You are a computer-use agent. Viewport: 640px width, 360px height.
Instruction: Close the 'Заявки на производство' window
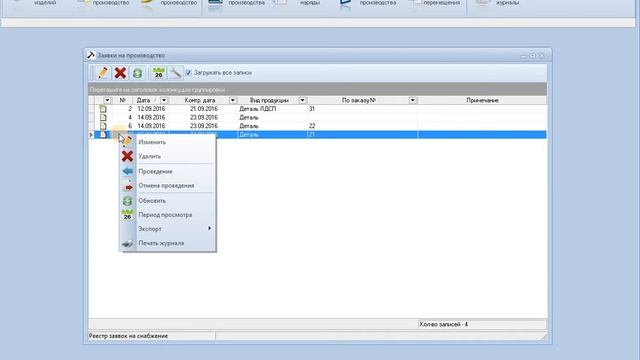coord(542,56)
